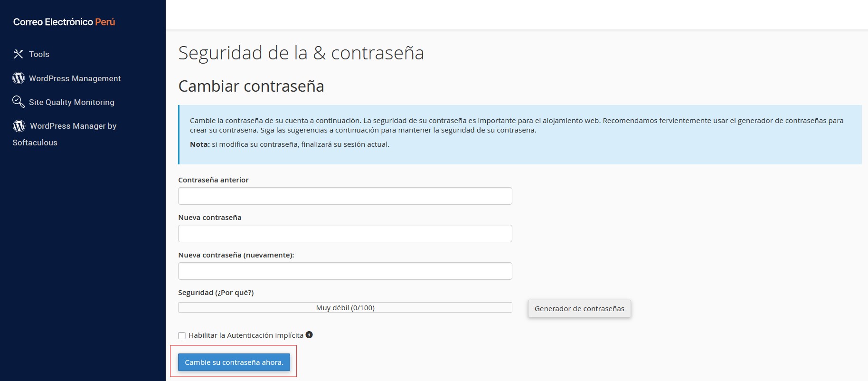Click the '¿Por qué?' security link
This screenshot has width=868, height=381.
(235, 293)
